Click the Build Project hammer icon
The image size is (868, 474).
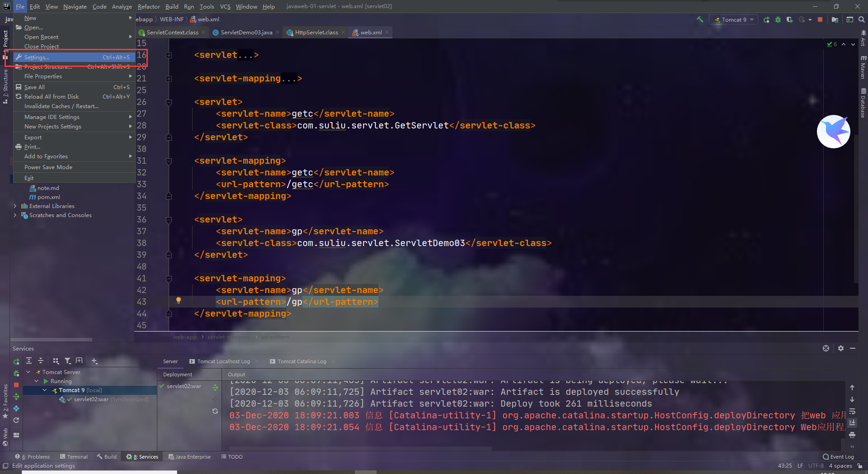point(700,19)
